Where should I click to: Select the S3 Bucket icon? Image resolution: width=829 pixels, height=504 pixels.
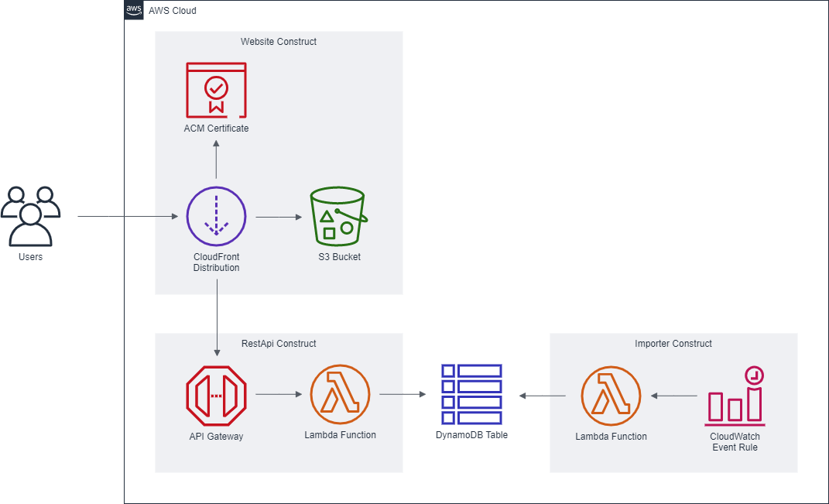[x=339, y=216]
